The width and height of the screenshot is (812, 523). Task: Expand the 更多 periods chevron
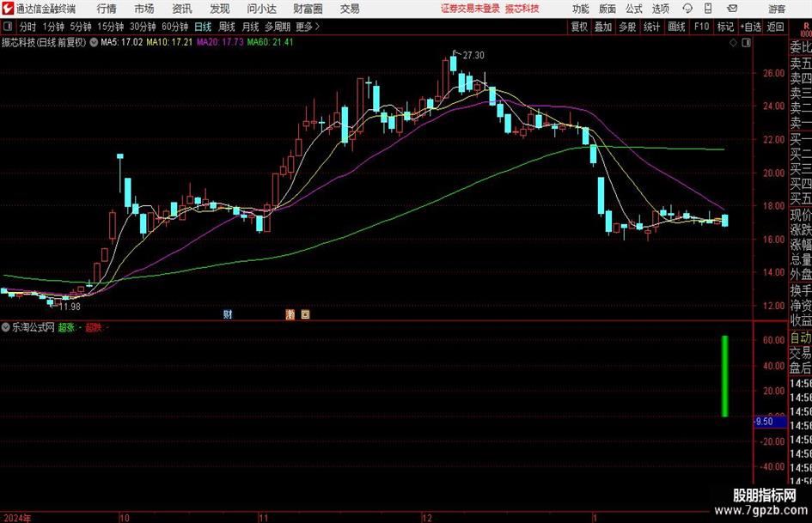tap(317, 27)
